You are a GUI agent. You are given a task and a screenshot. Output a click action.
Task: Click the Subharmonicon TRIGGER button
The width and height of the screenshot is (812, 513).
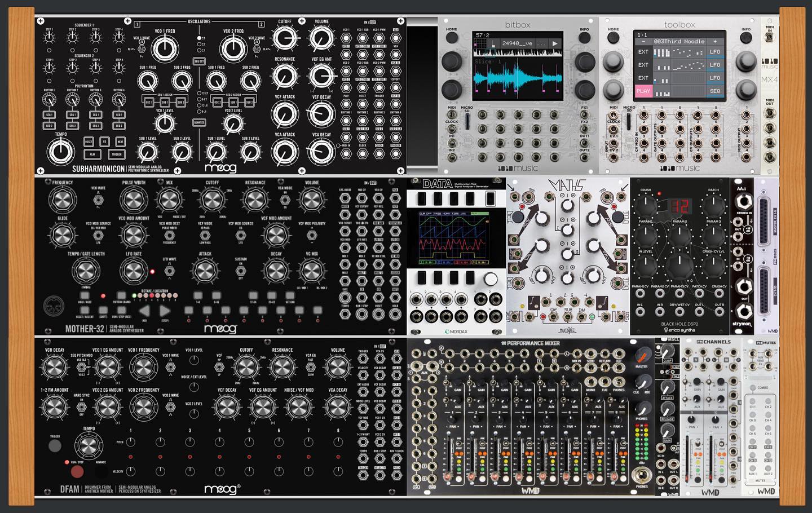pyautogui.click(x=117, y=154)
